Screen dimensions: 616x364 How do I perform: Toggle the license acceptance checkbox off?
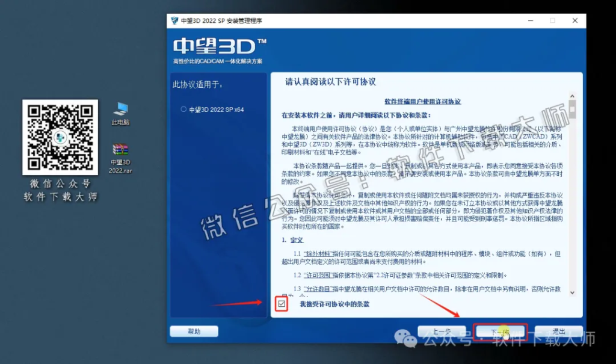(x=281, y=304)
